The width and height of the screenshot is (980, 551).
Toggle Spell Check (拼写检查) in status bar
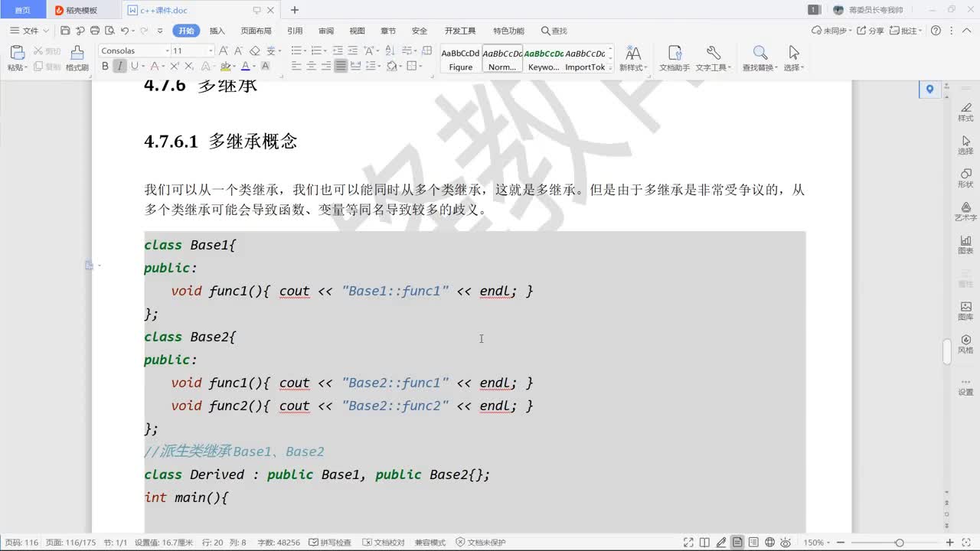coord(330,543)
